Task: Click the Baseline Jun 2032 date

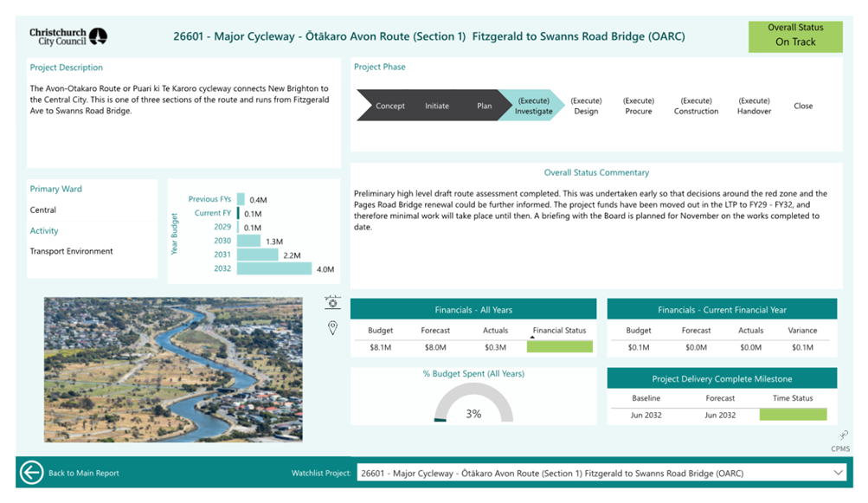Action: pyautogui.click(x=646, y=415)
